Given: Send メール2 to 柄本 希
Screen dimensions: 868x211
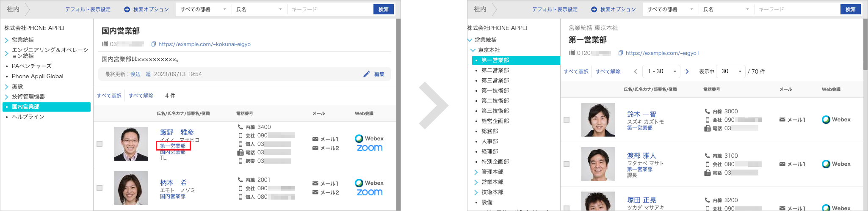Looking at the screenshot, I should tap(326, 192).
